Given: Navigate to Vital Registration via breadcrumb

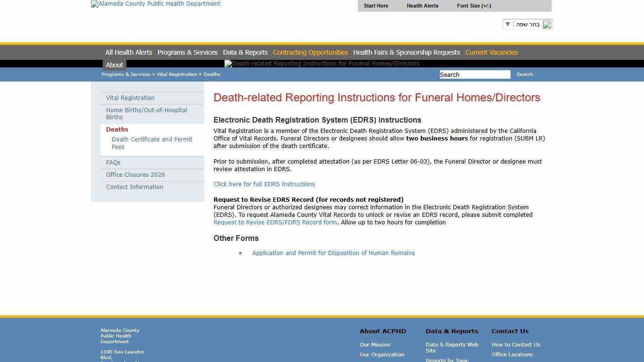Looking at the screenshot, I should (177, 74).
